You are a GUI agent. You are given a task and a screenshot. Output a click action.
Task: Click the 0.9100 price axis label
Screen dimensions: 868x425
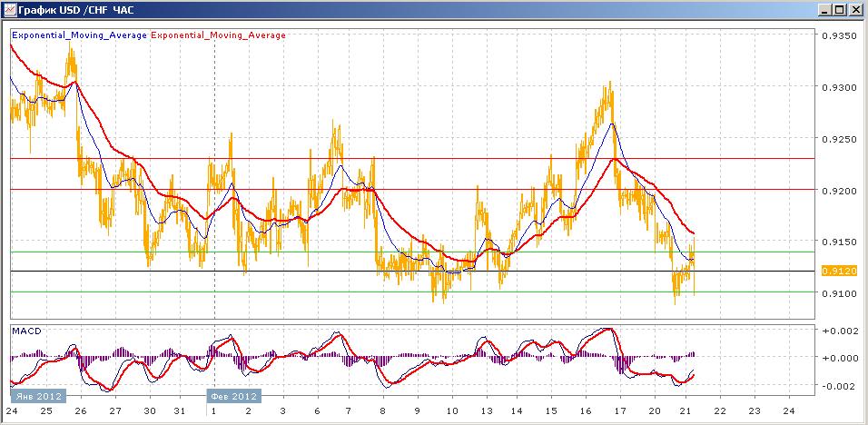839,293
